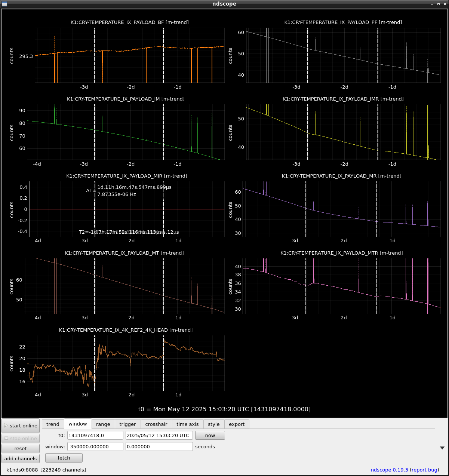Click the counts axis label of PAYLOAD_IMR plot
The width and height of the screenshot is (449, 476).
click(x=230, y=133)
